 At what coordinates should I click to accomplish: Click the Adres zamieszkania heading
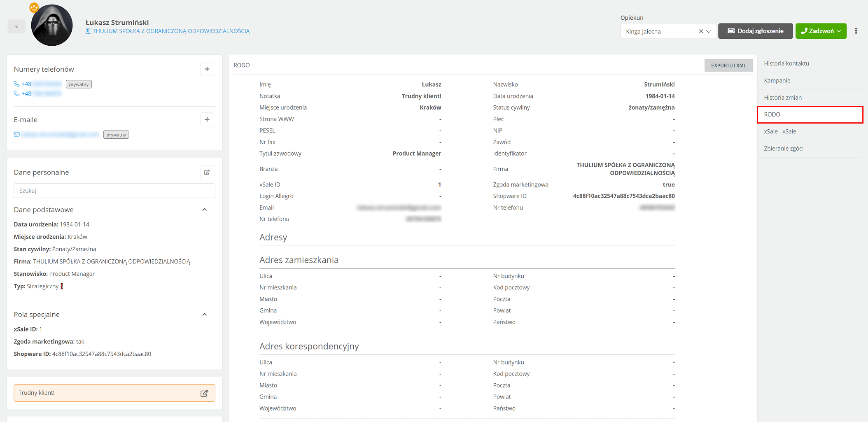point(299,260)
